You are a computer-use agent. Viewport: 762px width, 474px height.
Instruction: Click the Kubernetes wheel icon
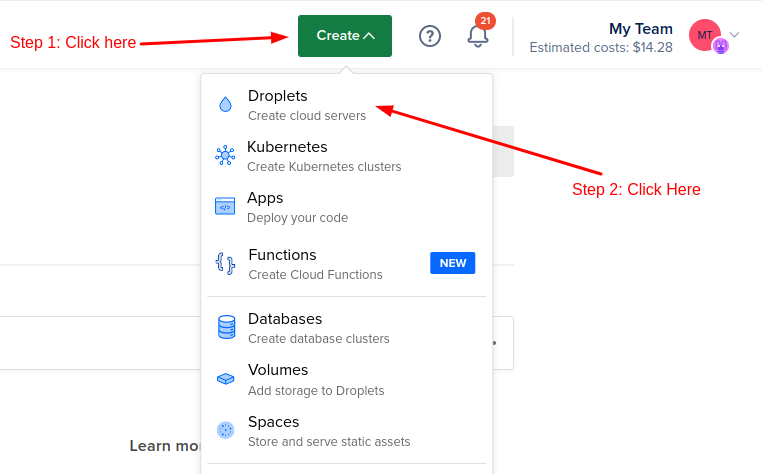(225, 156)
